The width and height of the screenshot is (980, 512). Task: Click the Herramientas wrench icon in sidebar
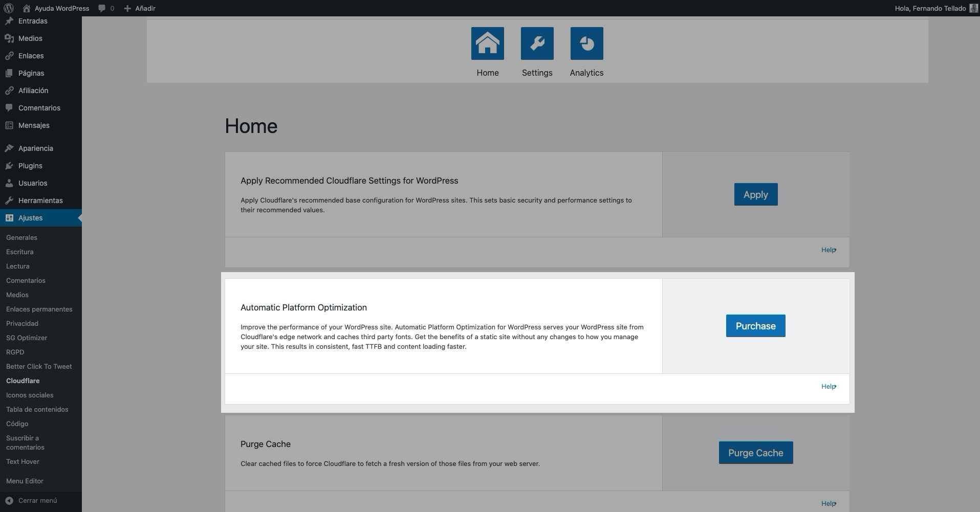9,201
